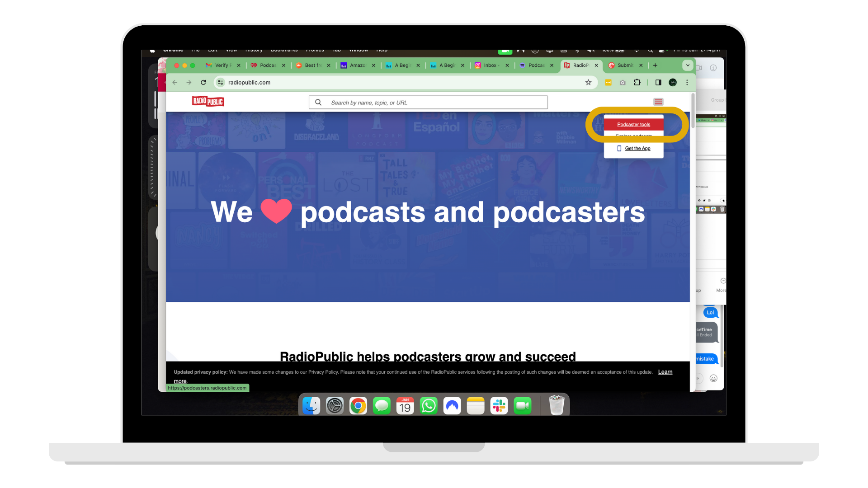The width and height of the screenshot is (868, 488).
Task: Click the camera screenshot extension icon
Action: coord(623,83)
